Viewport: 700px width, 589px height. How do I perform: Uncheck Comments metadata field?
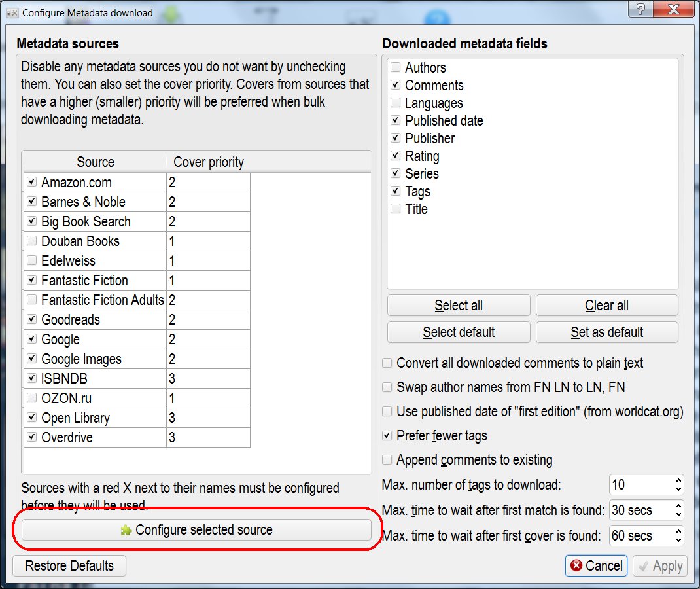(396, 85)
